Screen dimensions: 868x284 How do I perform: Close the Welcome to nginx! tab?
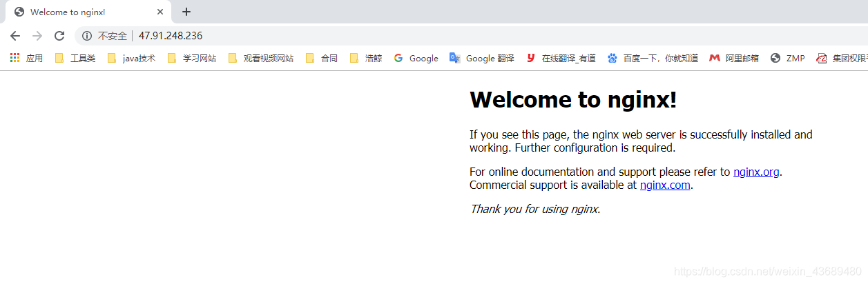tap(160, 12)
